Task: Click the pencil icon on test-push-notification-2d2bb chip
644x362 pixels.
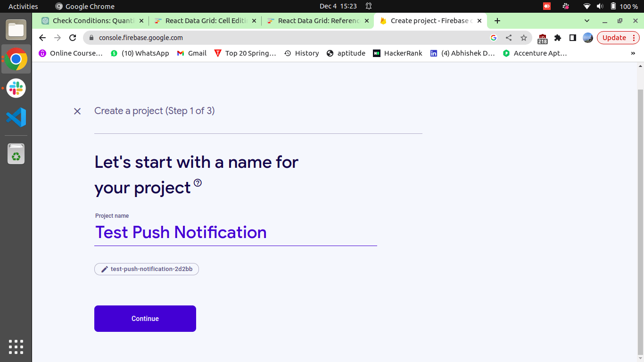Action: pos(104,269)
